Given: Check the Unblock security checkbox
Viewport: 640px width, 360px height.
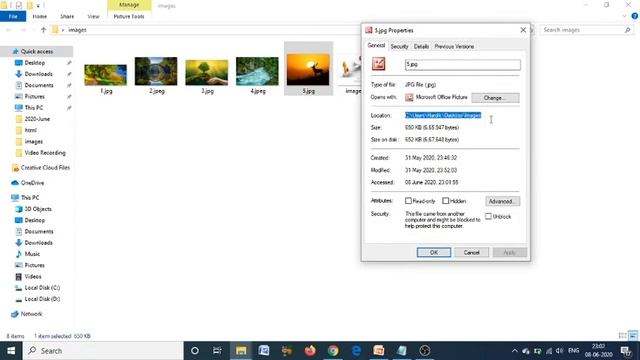Looking at the screenshot, I should 488,216.
